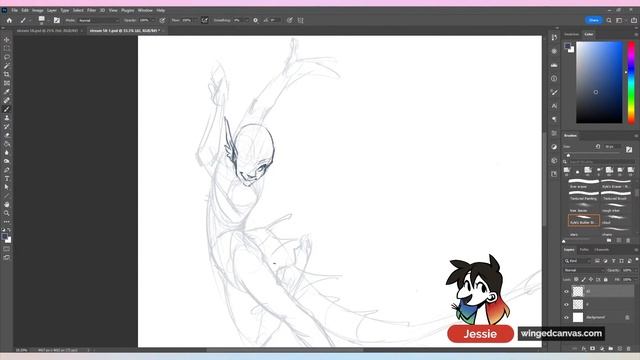Switch to the Channels tab

pyautogui.click(x=601, y=250)
